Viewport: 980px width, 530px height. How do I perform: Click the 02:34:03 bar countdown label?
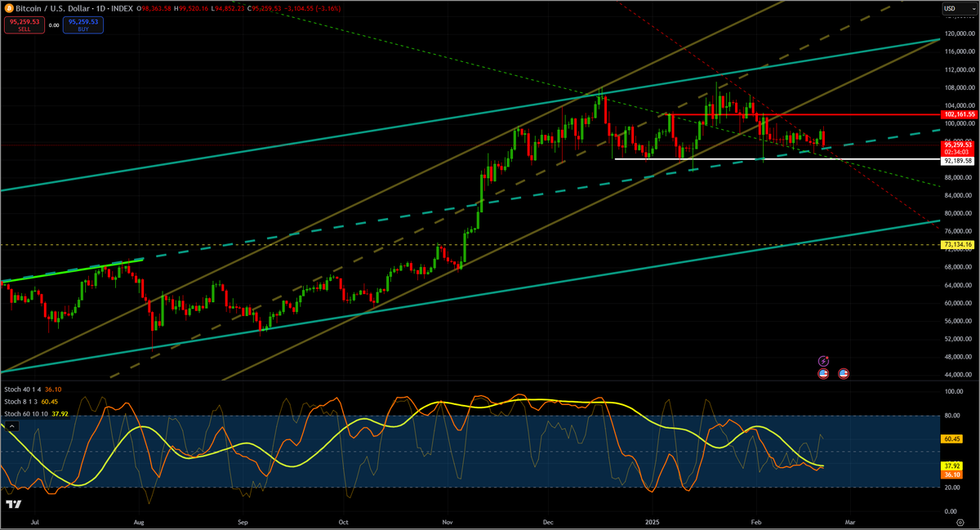tap(959, 151)
